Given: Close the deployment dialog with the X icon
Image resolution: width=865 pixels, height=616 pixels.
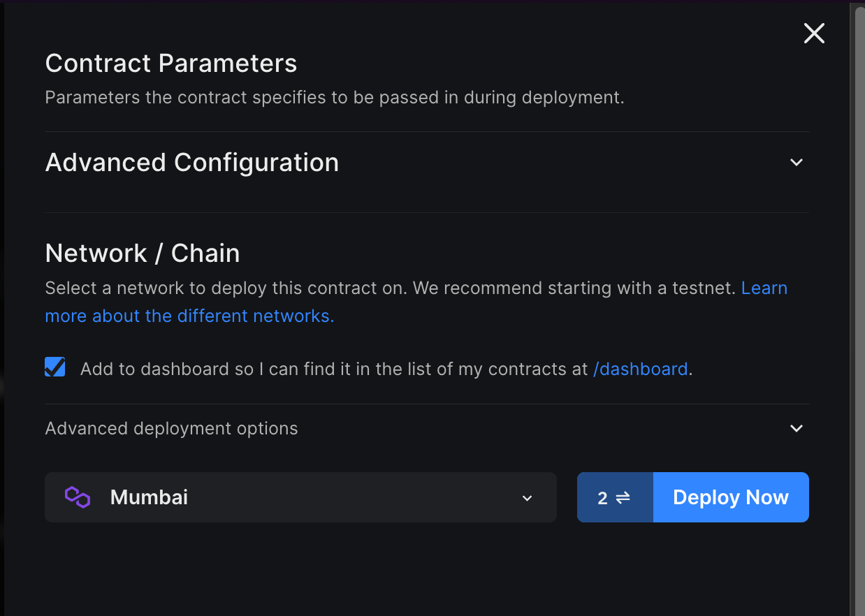Looking at the screenshot, I should click(x=814, y=34).
